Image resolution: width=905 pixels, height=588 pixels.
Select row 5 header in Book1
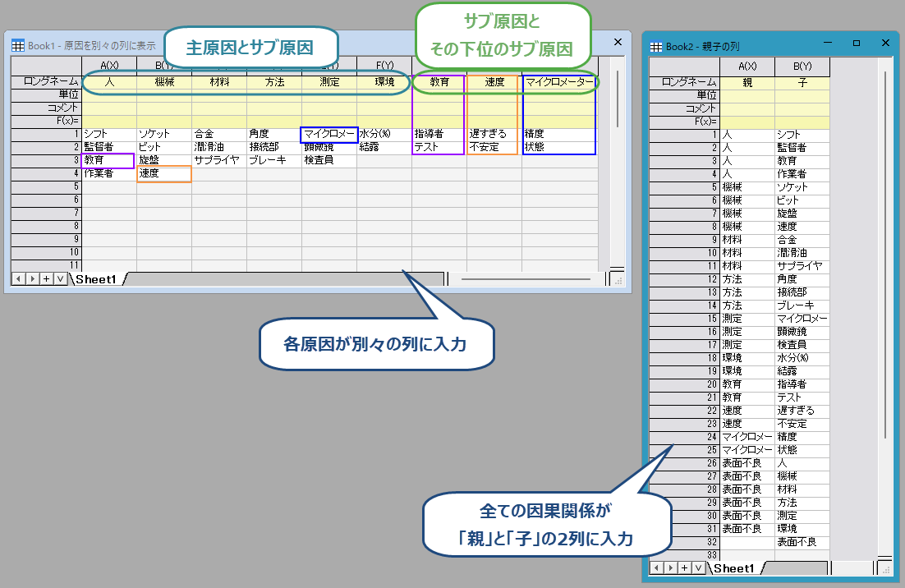pyautogui.click(x=46, y=186)
